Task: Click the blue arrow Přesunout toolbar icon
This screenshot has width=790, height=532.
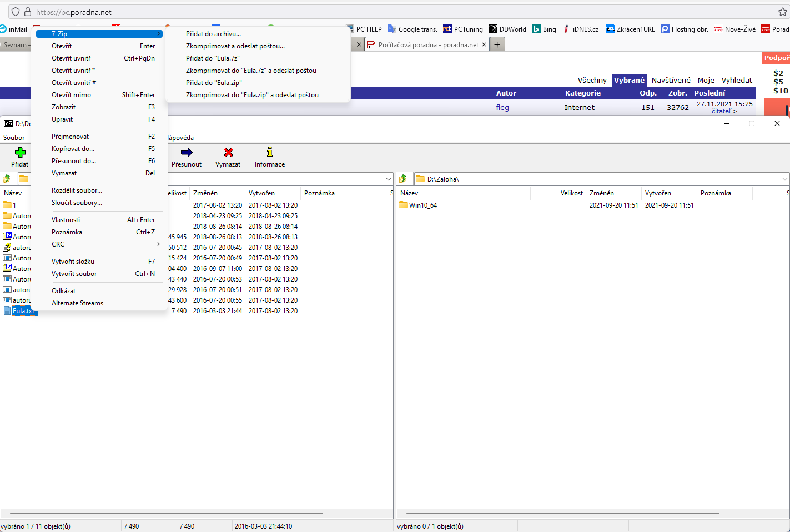Action: 187,152
